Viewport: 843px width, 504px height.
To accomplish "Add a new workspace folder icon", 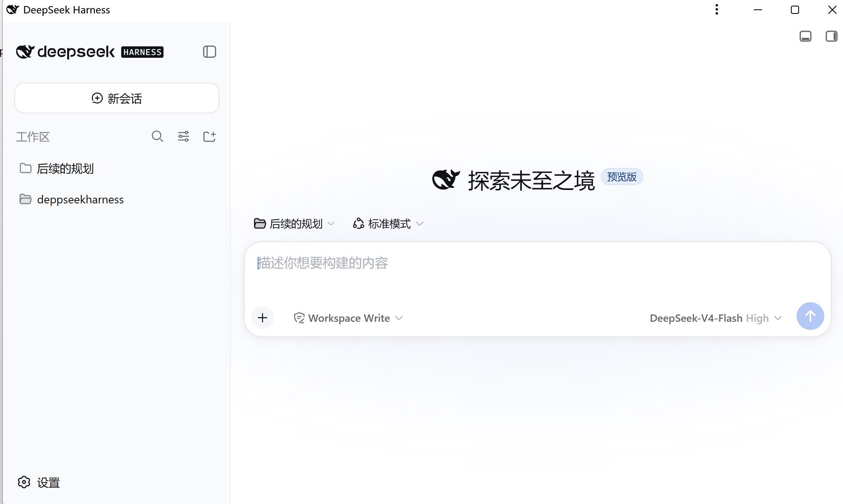I will coord(209,136).
